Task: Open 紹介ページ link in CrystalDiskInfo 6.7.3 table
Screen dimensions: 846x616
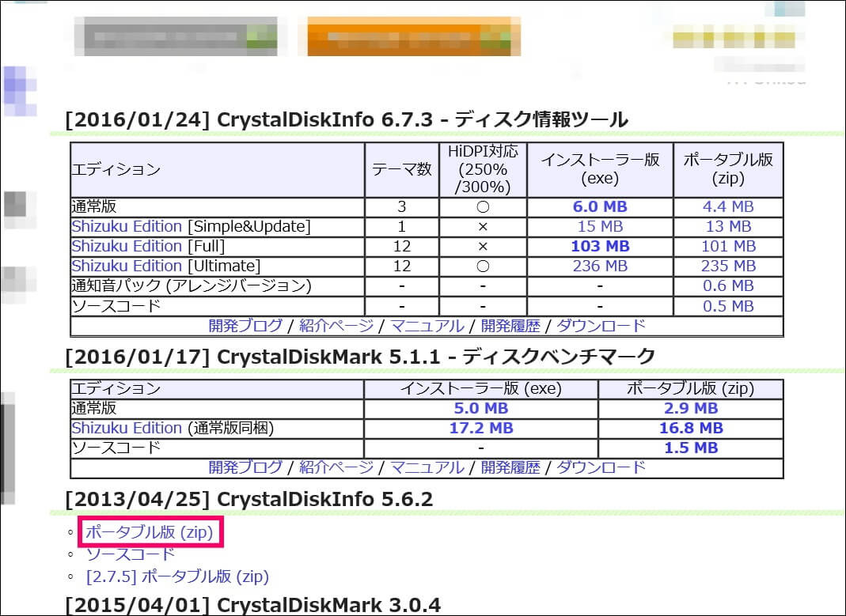Action: (336, 326)
